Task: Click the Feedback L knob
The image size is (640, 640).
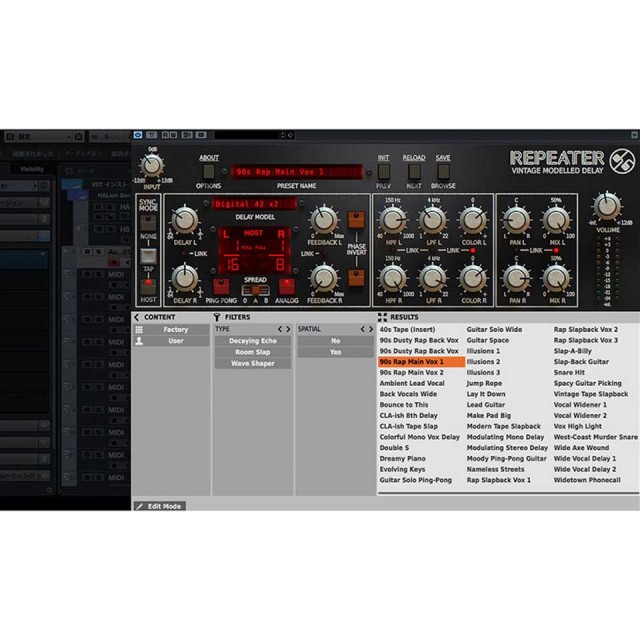Action: pyautogui.click(x=324, y=220)
